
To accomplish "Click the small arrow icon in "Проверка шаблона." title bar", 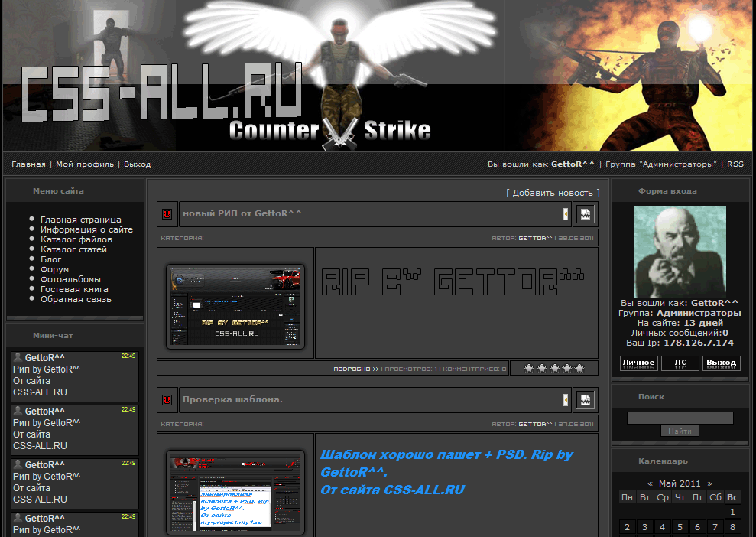I will 566,400.
